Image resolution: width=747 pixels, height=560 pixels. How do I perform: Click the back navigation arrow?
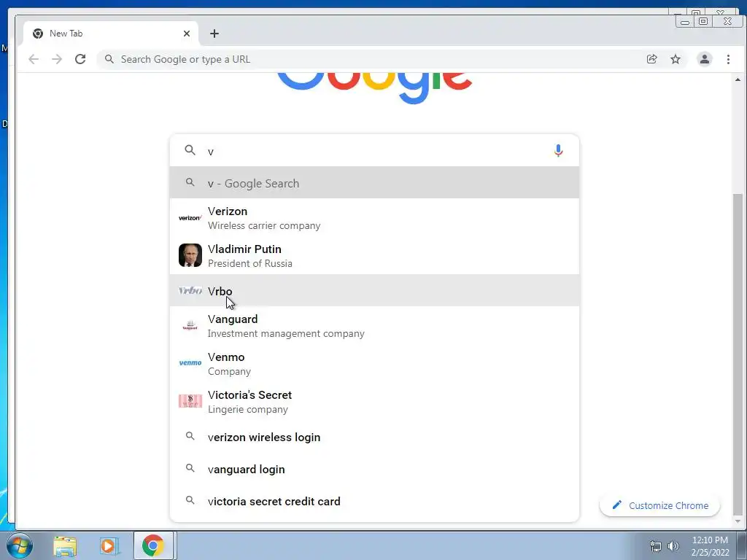(x=34, y=59)
